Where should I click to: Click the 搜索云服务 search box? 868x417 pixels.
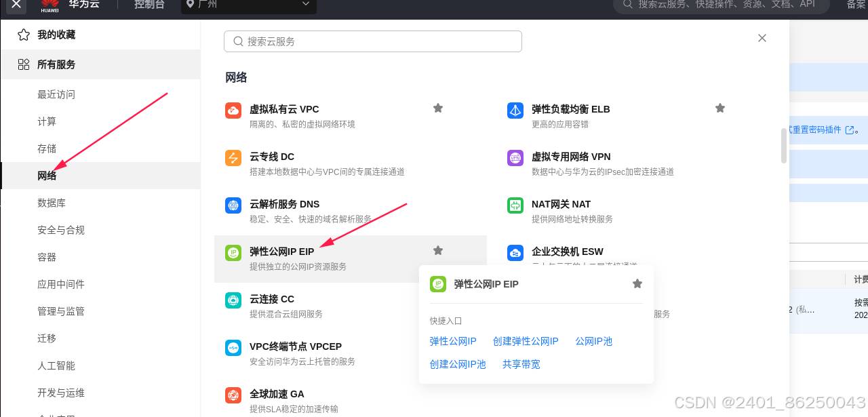click(373, 41)
